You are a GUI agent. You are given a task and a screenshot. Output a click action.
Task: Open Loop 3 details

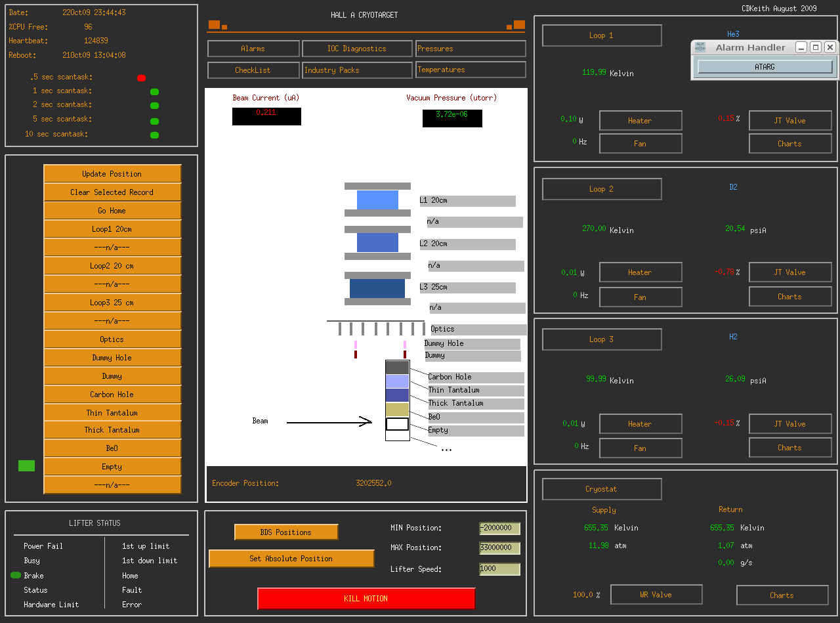coord(602,339)
